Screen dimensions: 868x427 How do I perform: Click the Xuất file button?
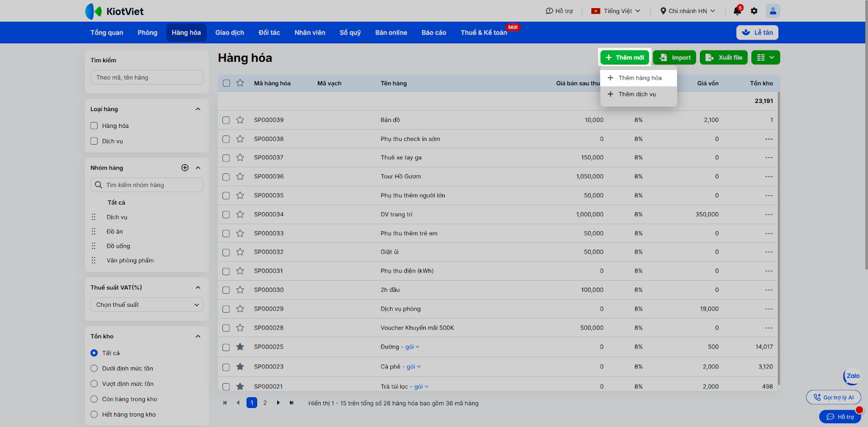(x=724, y=57)
